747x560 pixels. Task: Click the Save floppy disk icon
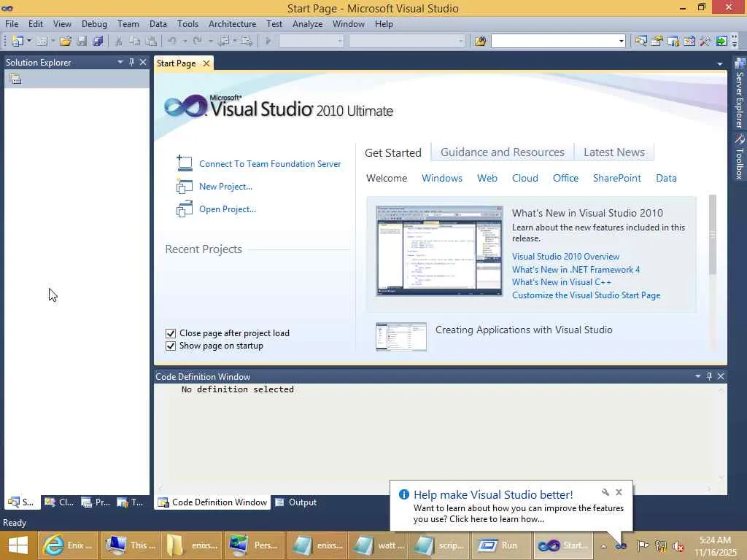(82, 42)
